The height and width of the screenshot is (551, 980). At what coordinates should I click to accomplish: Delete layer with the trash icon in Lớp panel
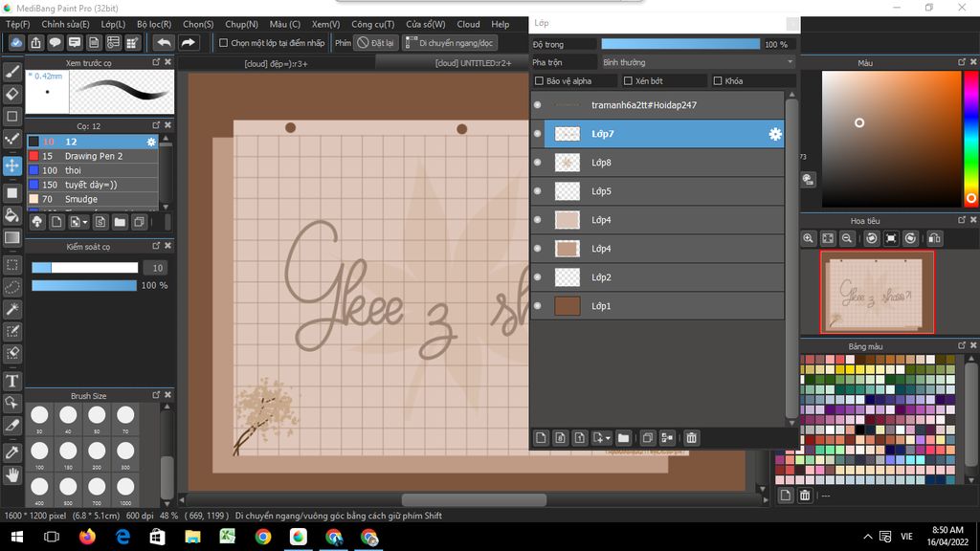(x=691, y=438)
